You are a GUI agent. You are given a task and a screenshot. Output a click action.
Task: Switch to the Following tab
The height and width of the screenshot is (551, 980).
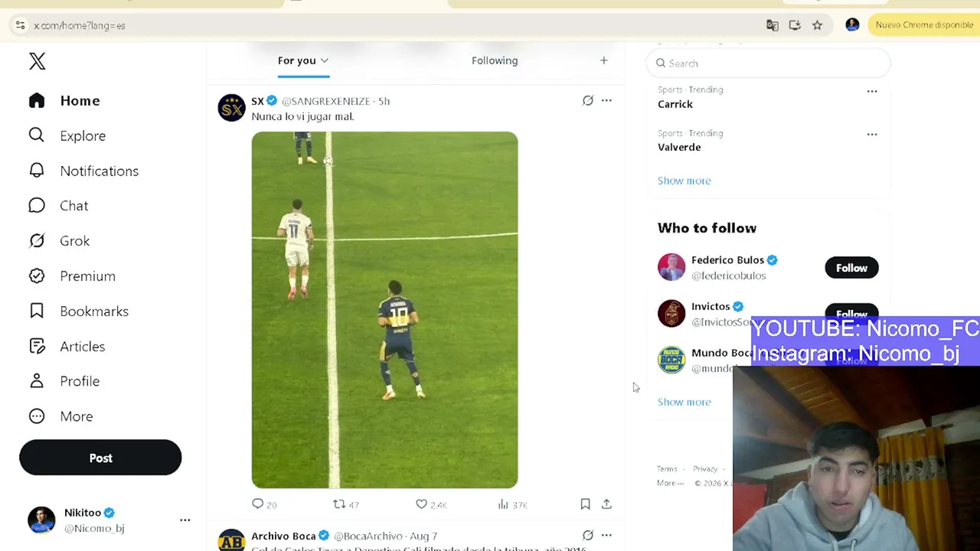[x=495, y=60]
